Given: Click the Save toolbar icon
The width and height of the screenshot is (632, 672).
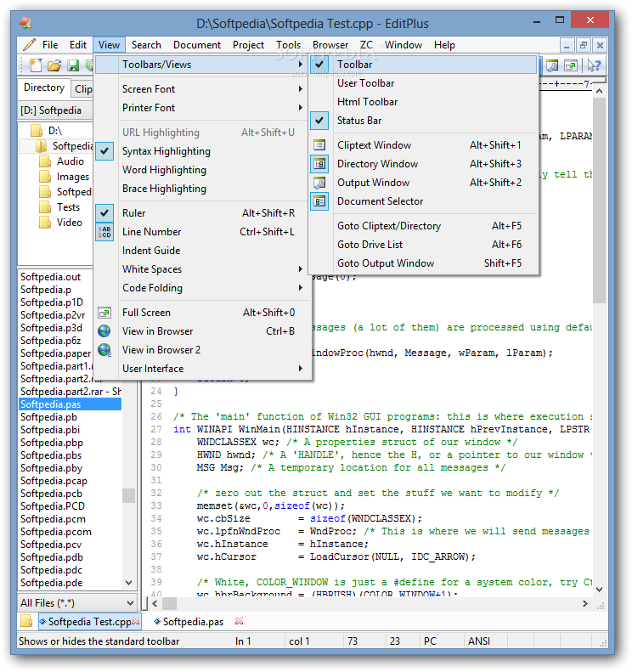Looking at the screenshot, I should [x=73, y=65].
